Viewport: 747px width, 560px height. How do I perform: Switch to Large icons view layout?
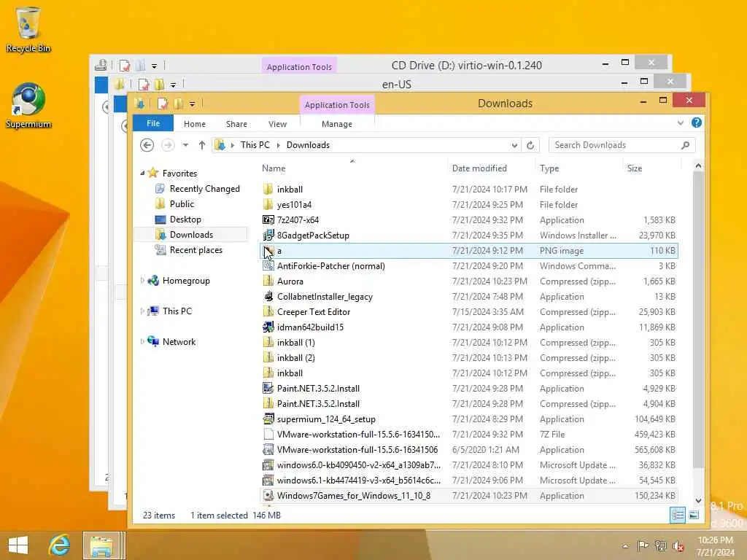coord(694,515)
